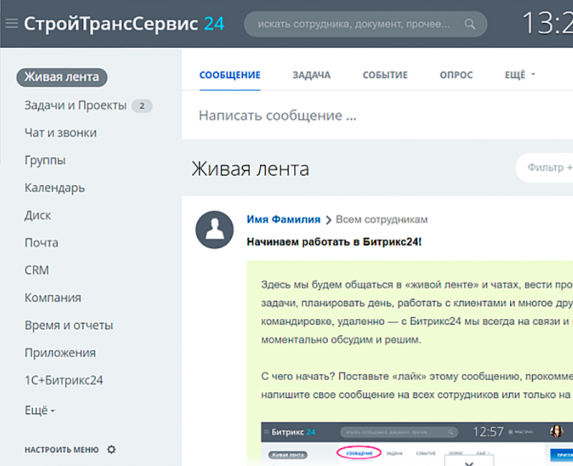This screenshot has width=573, height=466.
Task: Open Чат и звонки
Action: tap(61, 133)
